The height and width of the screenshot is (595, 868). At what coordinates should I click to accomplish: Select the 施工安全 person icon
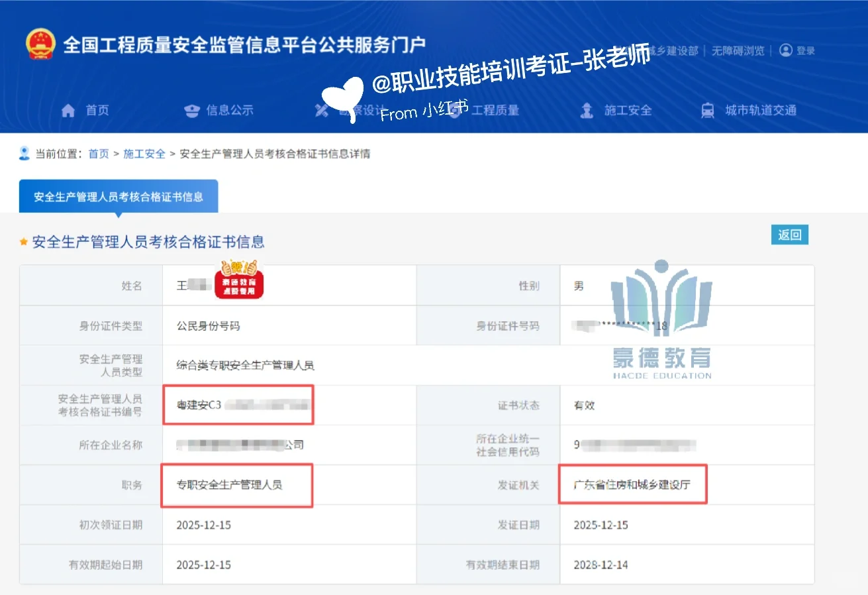tap(585, 111)
